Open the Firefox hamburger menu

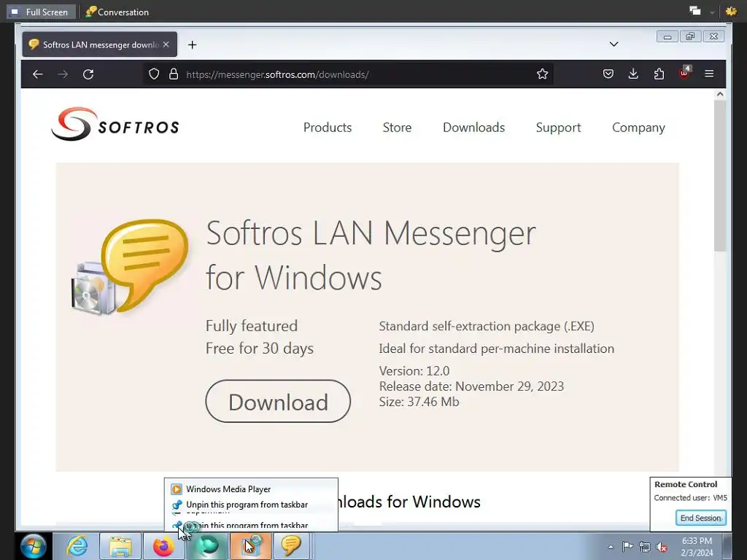(x=709, y=74)
